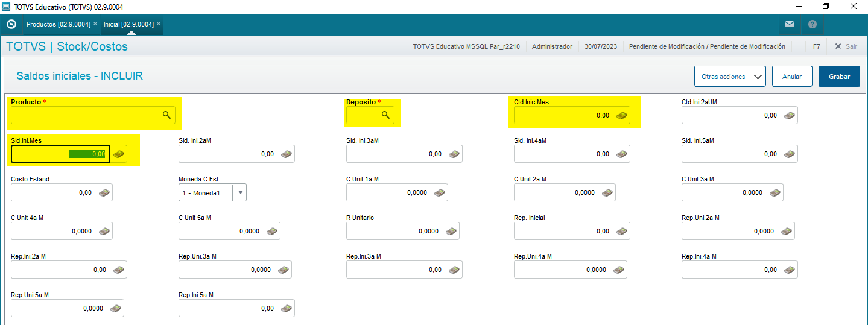Click the Anular button
Viewport: 868px width, 325px height.
coord(792,77)
